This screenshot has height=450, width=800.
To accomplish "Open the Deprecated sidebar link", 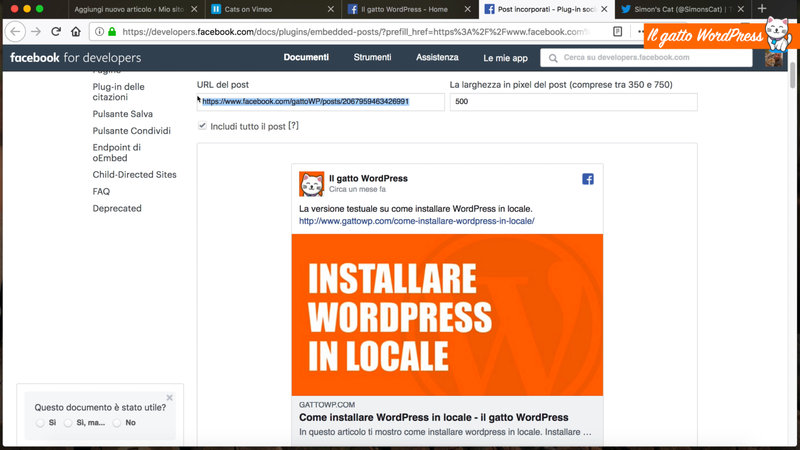I will point(117,208).
